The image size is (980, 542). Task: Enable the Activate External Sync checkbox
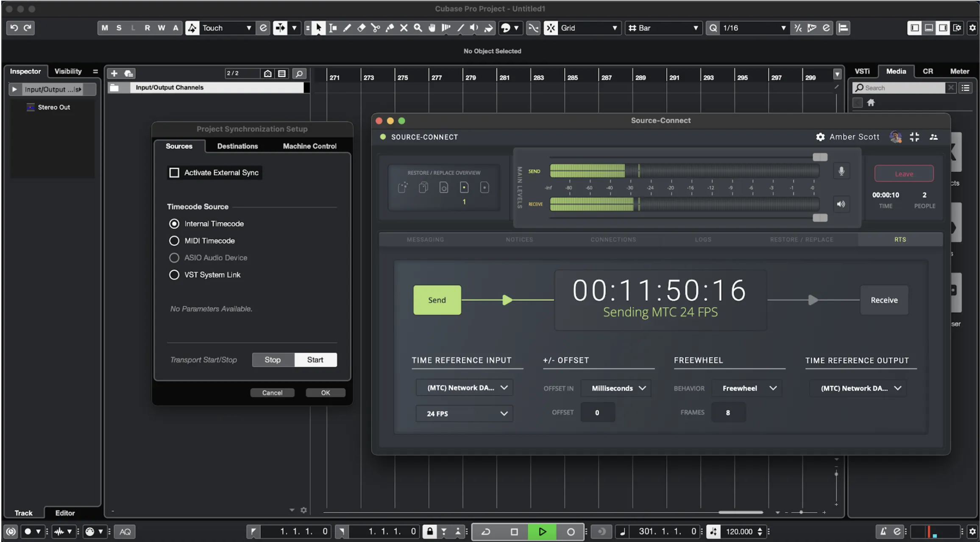point(174,173)
